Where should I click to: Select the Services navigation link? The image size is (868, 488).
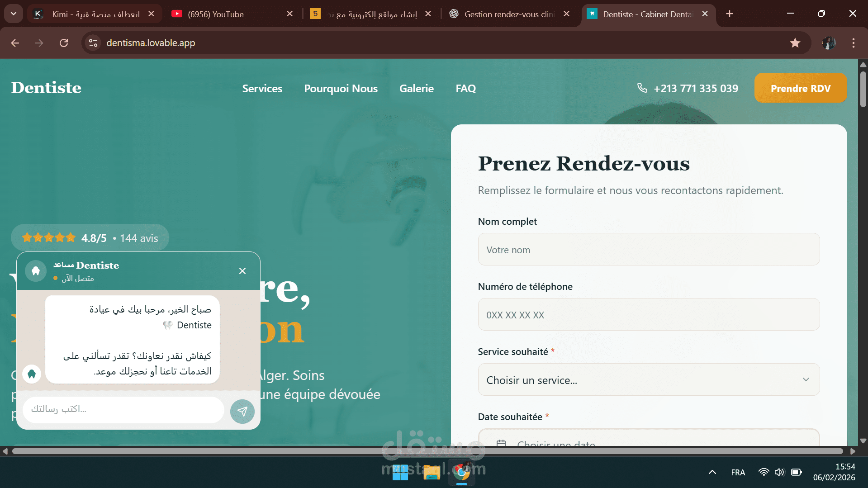click(262, 88)
